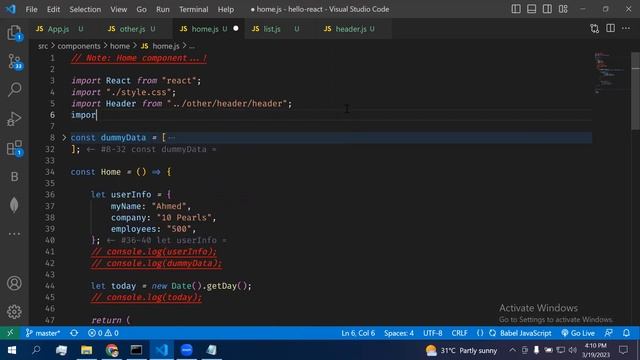Click the feedback icon in status bar
Screen dimensions: 640x360
[x=609, y=333]
